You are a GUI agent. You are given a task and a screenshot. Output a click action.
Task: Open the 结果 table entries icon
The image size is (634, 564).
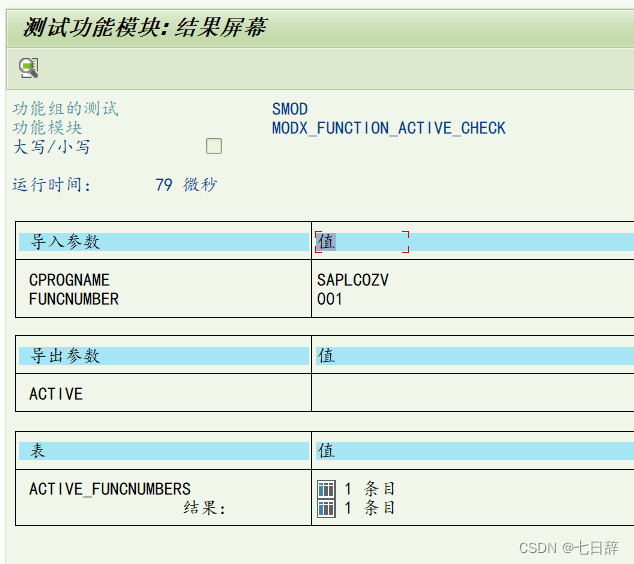tap(326, 508)
